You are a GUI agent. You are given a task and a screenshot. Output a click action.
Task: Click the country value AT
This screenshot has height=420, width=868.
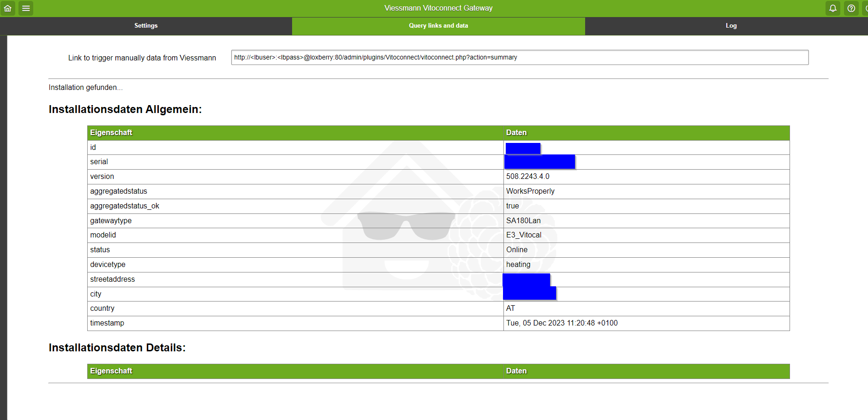click(x=510, y=308)
